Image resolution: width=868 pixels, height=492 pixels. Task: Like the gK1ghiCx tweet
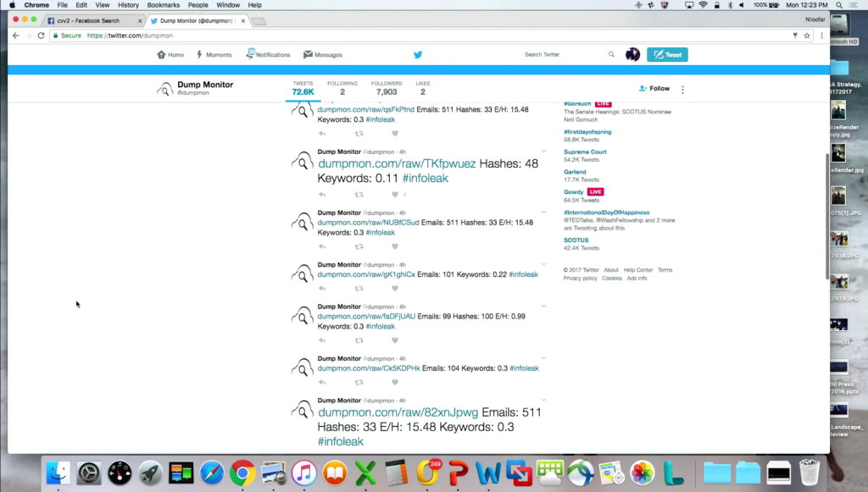pos(395,289)
